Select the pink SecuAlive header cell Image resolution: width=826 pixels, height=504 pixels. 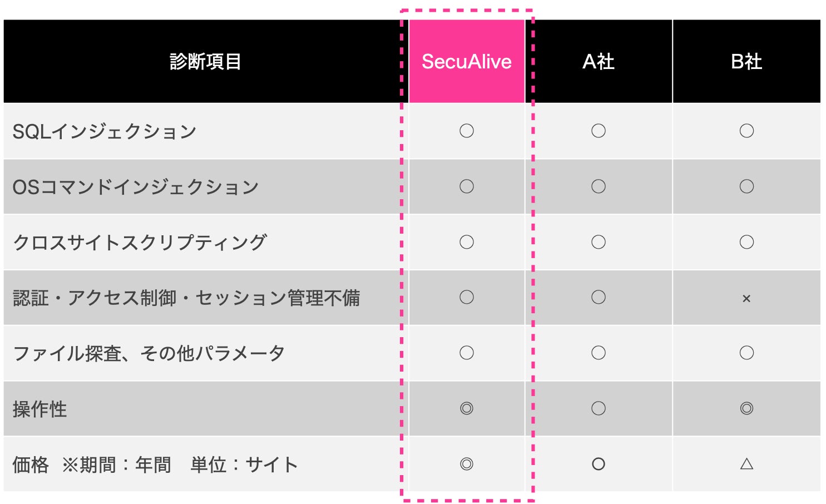coord(466,61)
